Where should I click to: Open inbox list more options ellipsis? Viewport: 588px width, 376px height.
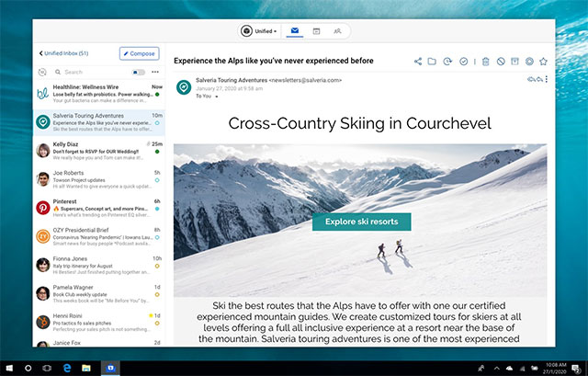click(155, 72)
